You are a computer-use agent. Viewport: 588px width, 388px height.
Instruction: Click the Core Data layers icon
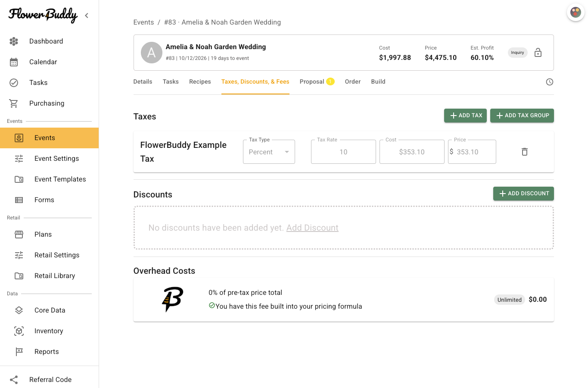[19, 310]
